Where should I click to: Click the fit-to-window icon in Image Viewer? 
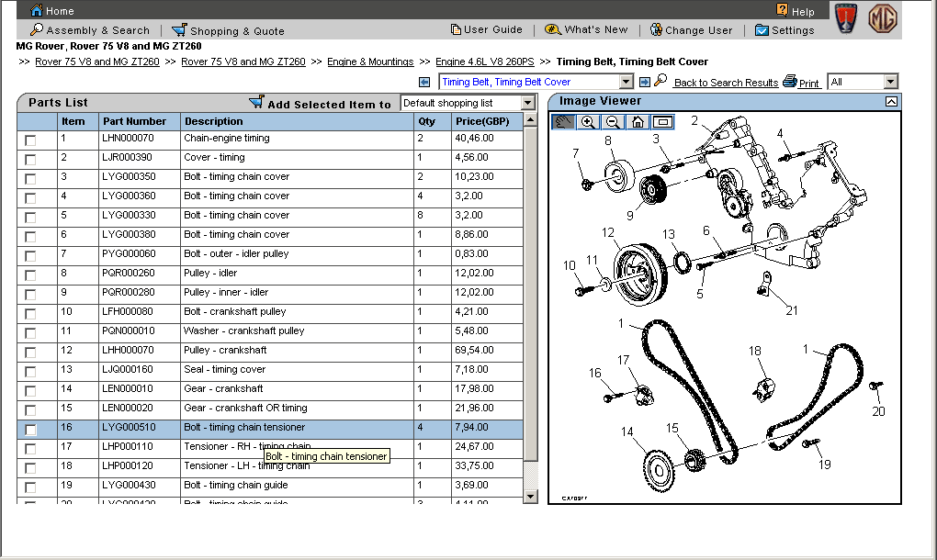point(662,122)
